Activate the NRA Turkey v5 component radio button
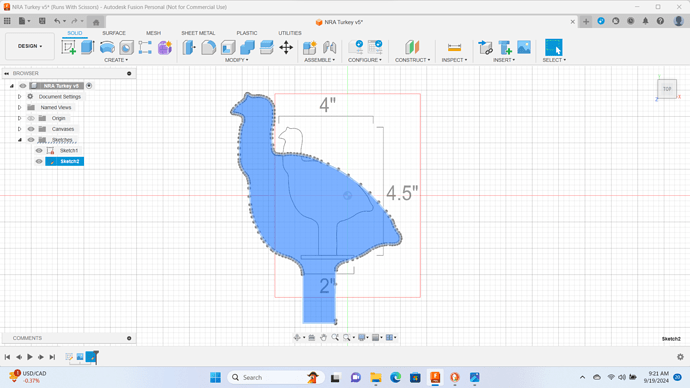Viewport: 690px width, 388px height. tap(89, 86)
